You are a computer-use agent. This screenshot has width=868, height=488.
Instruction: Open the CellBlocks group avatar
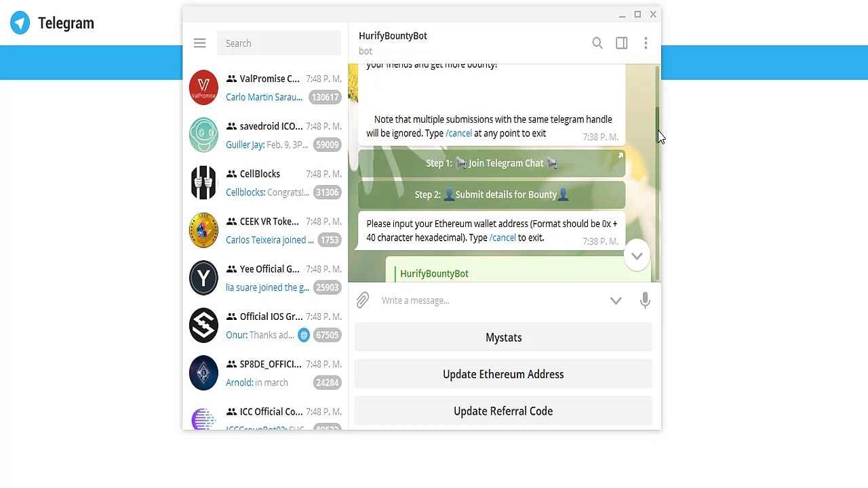click(x=203, y=183)
